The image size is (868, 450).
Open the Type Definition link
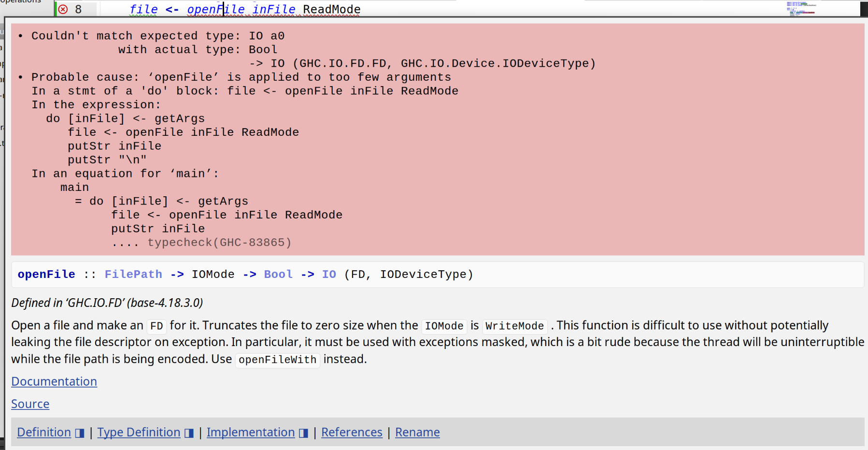pyautogui.click(x=139, y=432)
